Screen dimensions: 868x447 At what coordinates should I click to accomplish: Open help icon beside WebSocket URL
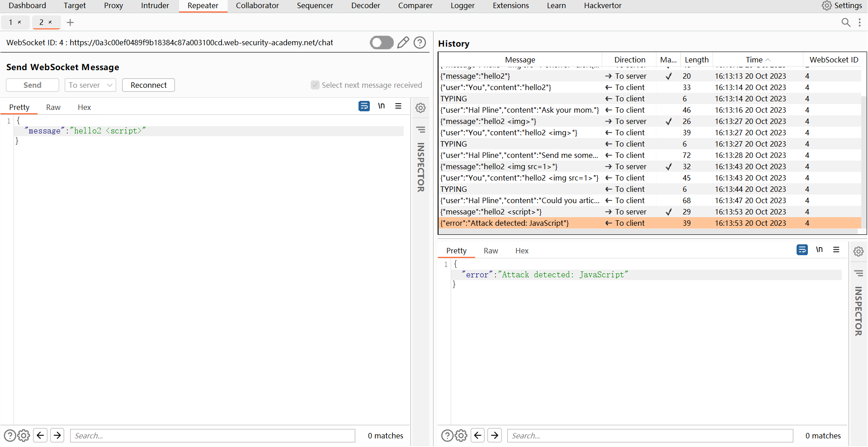420,43
